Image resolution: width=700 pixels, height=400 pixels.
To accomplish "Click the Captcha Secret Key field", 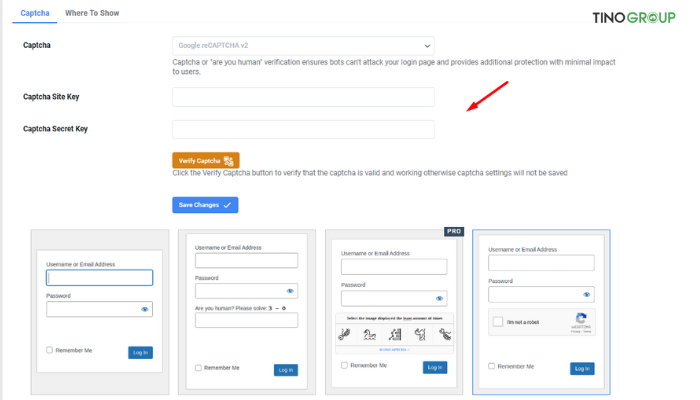I will pyautogui.click(x=303, y=129).
